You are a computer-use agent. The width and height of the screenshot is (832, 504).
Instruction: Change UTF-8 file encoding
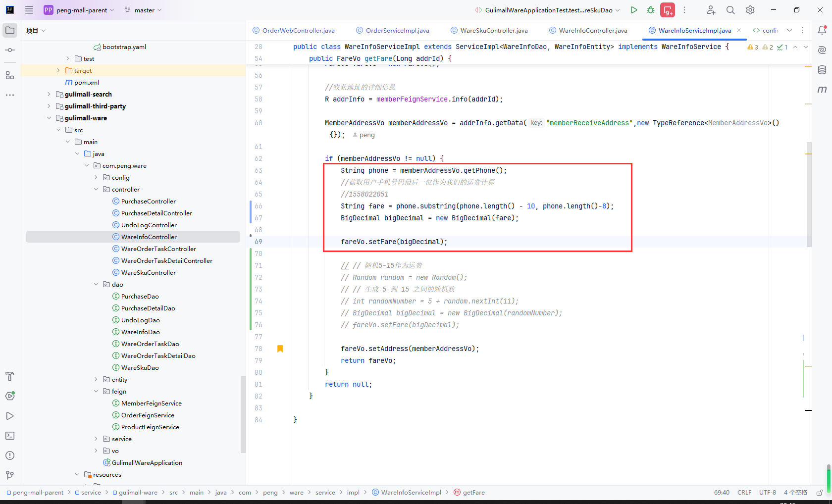tap(768, 493)
